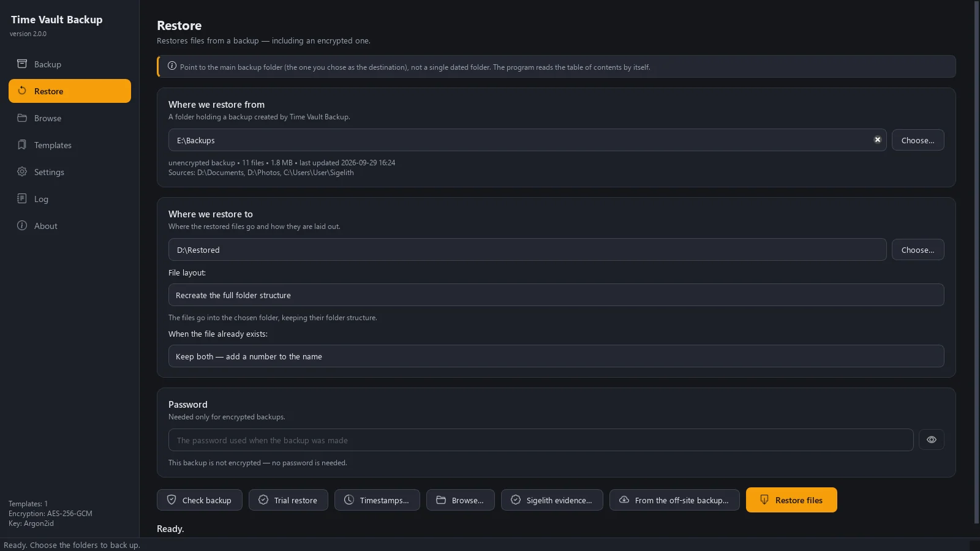Click the Check backup button

coord(200,500)
